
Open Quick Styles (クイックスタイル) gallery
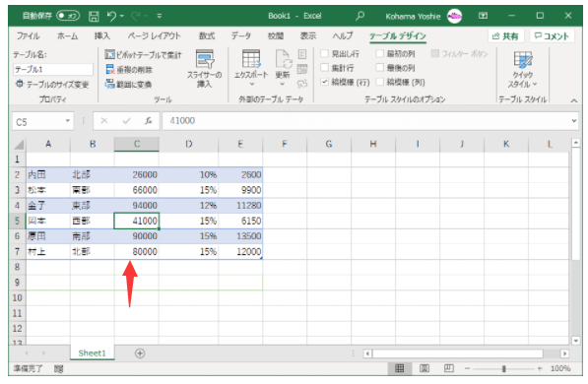[x=523, y=69]
